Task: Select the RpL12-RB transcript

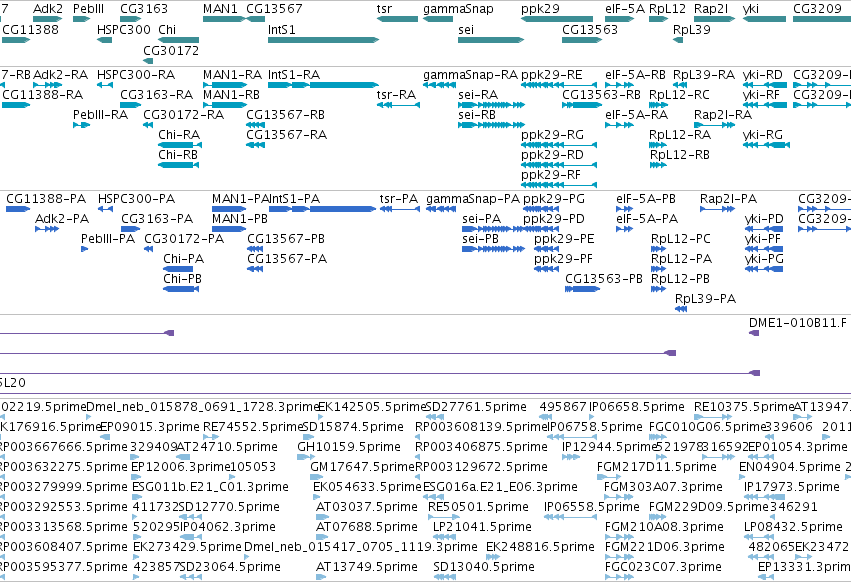Action: 658,165
